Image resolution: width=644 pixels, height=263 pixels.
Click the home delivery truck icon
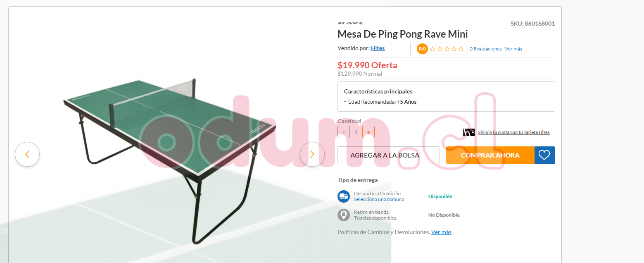(344, 196)
